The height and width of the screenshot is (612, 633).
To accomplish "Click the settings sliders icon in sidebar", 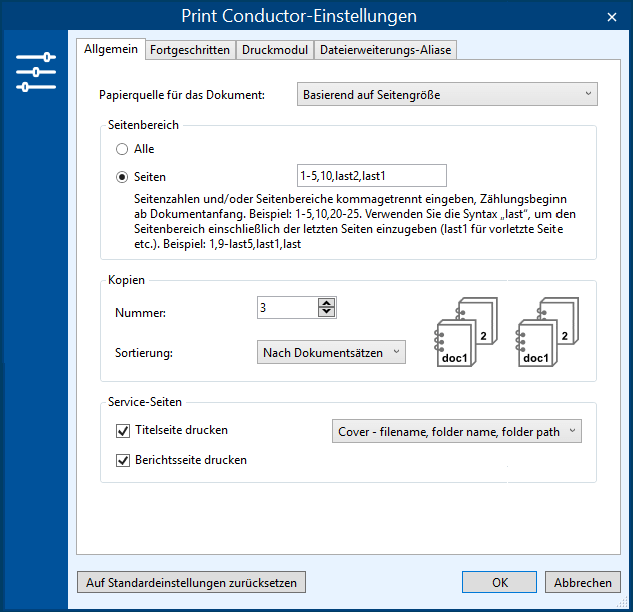I will [x=36, y=72].
